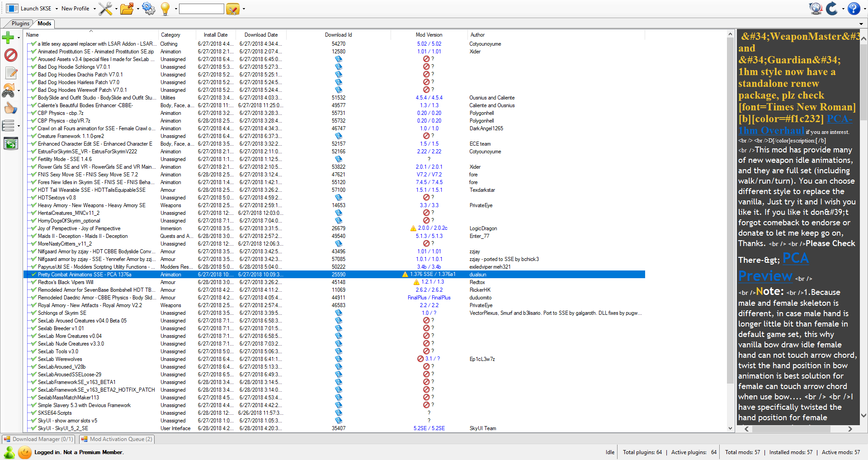The width and height of the screenshot is (868, 460).
Task: Toggle checkmark for BodySlide and Outfit Studio
Action: [x=33, y=98]
